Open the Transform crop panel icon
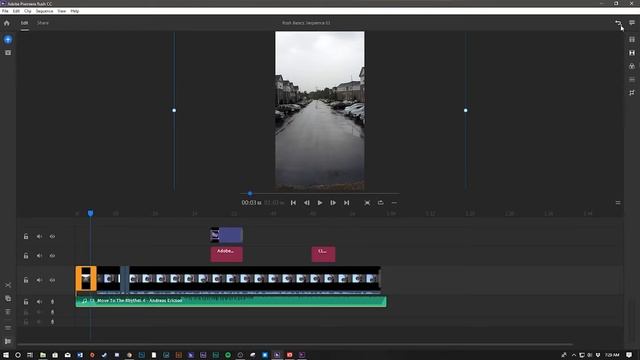Image resolution: width=640 pixels, height=360 pixels. [x=632, y=93]
